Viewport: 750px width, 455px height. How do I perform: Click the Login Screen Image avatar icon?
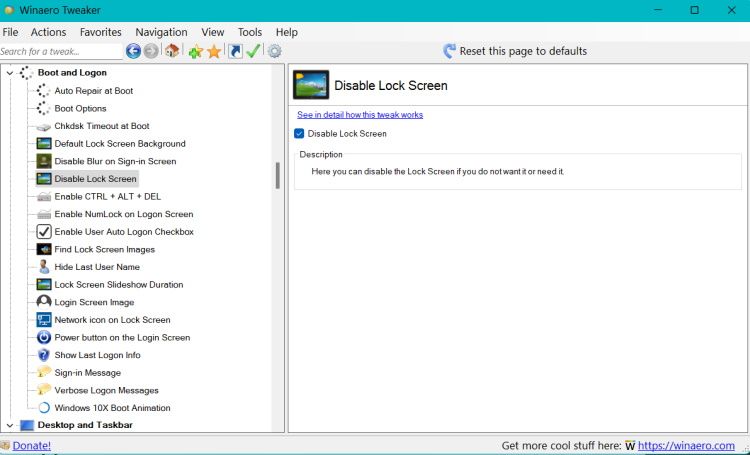pos(44,302)
